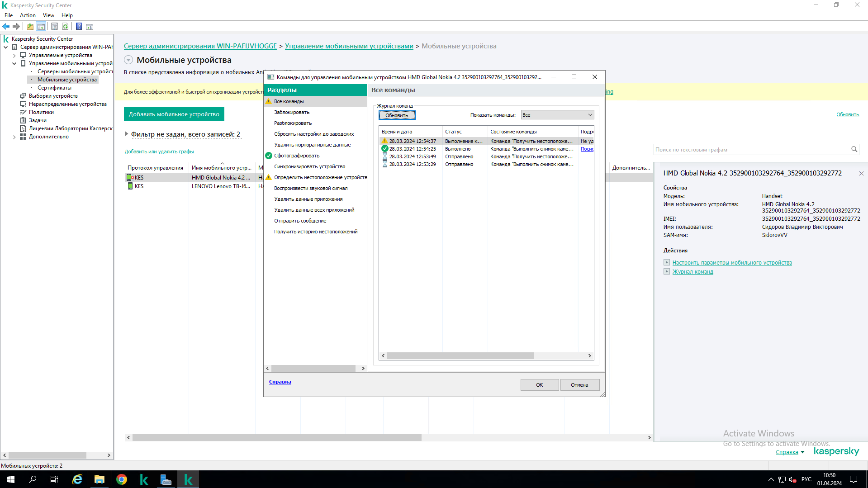Click the Обновить button in the command log
Image resolution: width=868 pixels, height=488 pixels.
(397, 115)
